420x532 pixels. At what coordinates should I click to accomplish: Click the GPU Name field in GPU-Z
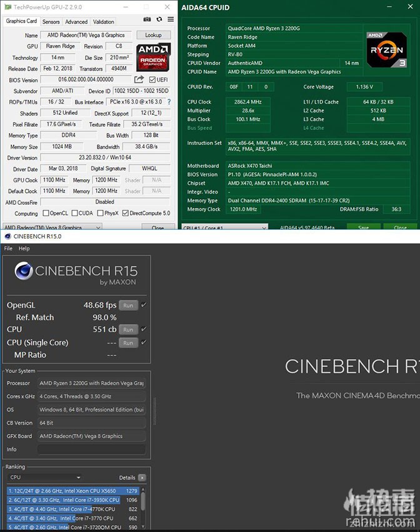point(86,35)
